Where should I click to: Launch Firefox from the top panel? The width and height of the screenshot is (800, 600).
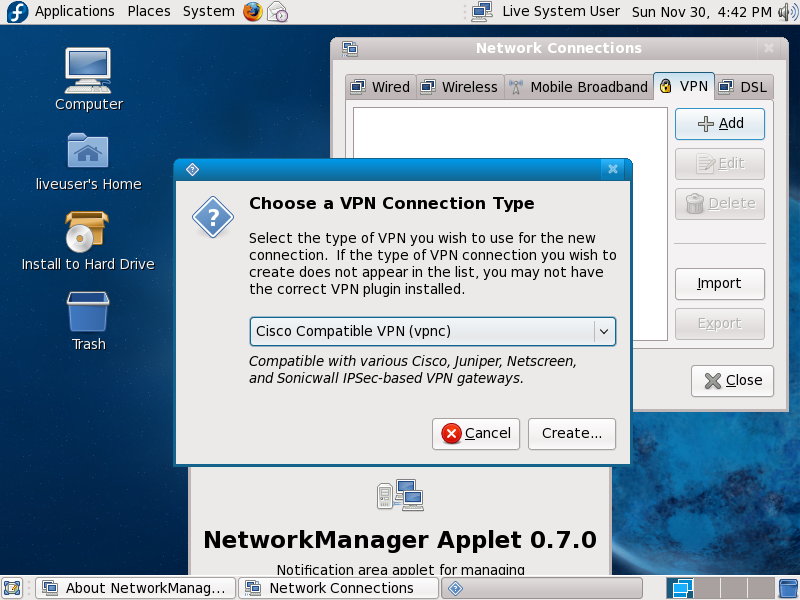(x=253, y=11)
